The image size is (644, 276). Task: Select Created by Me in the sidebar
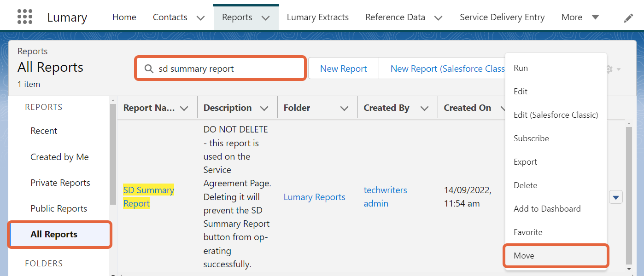click(x=59, y=157)
